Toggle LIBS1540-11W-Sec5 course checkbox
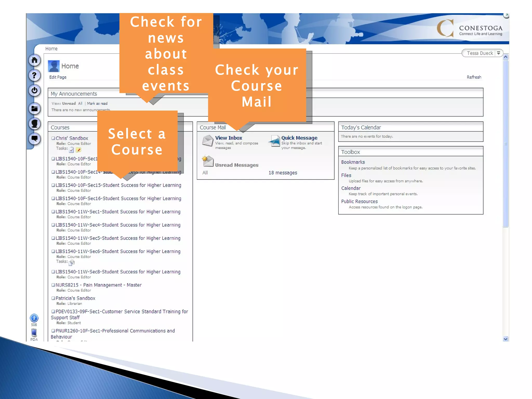This screenshot has width=532, height=399. click(53, 238)
